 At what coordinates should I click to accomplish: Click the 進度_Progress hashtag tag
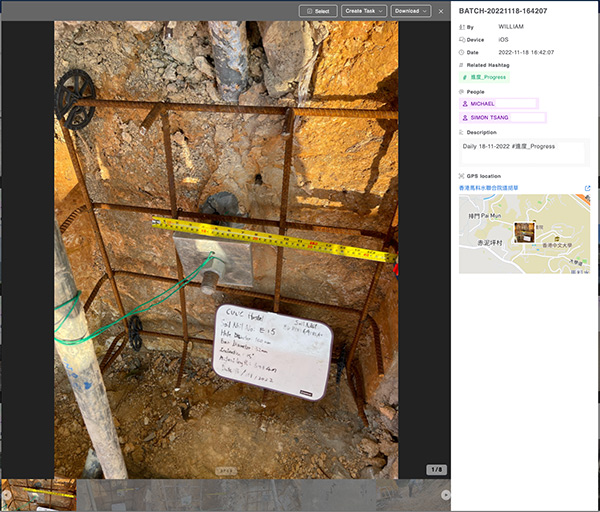pos(484,77)
